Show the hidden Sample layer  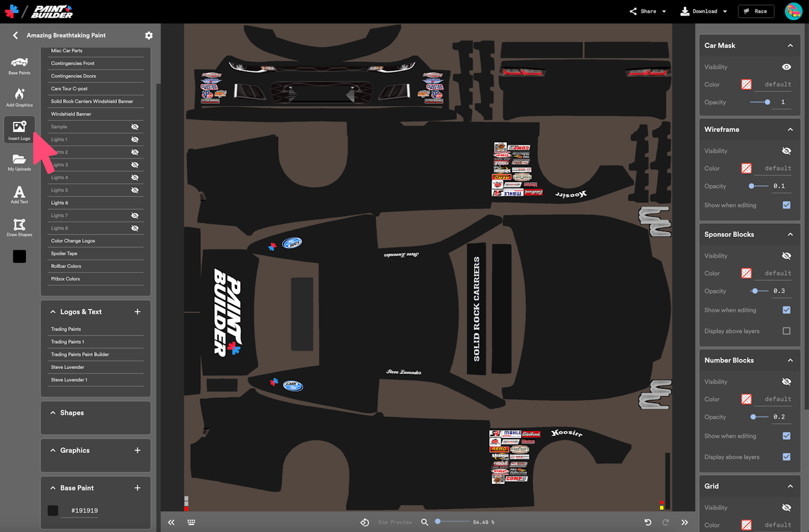(x=135, y=127)
